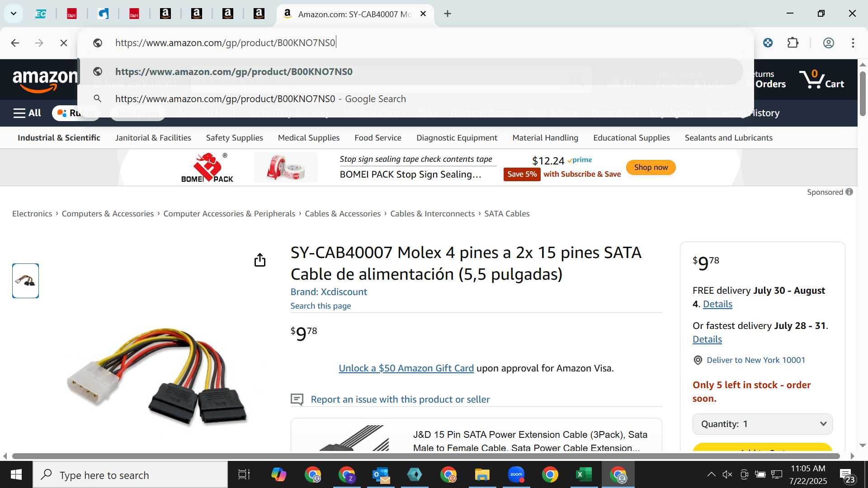The width and height of the screenshot is (868, 488).
Task: Close the active Amazon SY-CAB40007 tab
Action: pyautogui.click(x=423, y=14)
